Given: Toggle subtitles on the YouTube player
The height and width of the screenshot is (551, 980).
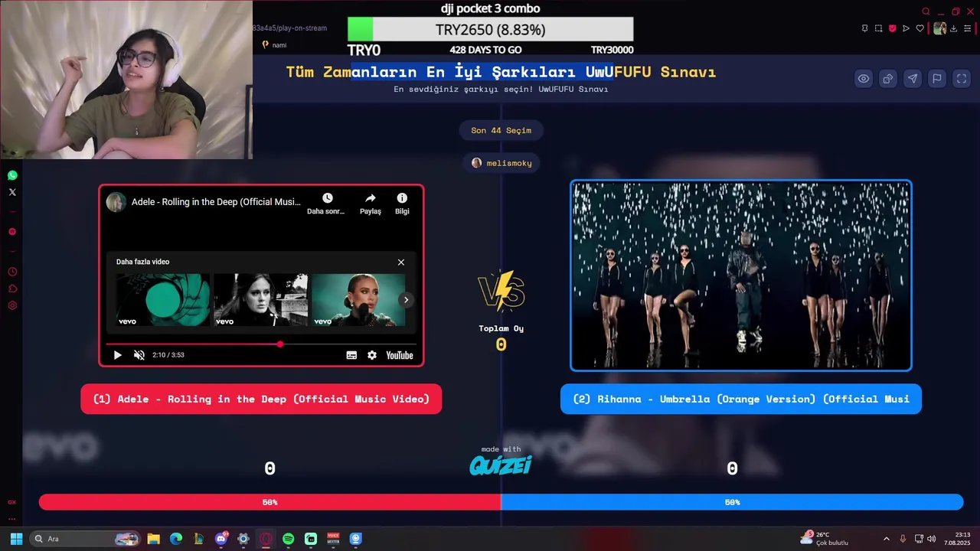Looking at the screenshot, I should (x=351, y=355).
